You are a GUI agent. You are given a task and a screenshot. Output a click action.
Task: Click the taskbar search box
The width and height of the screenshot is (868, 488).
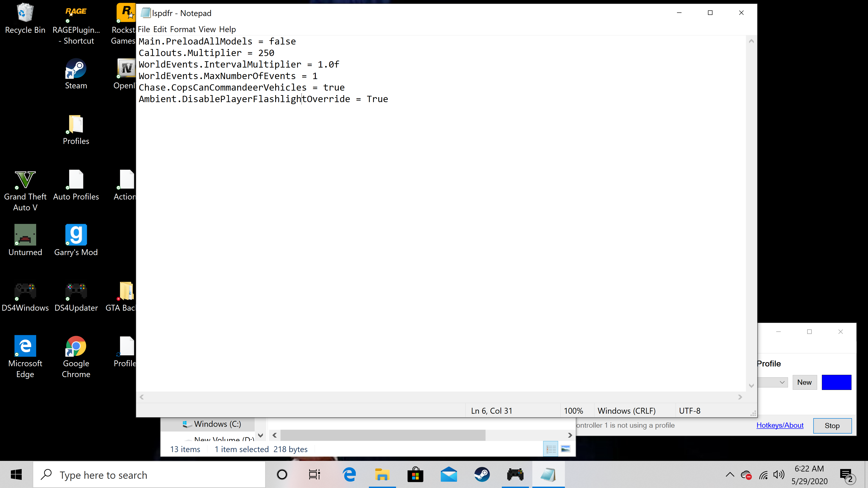(149, 475)
